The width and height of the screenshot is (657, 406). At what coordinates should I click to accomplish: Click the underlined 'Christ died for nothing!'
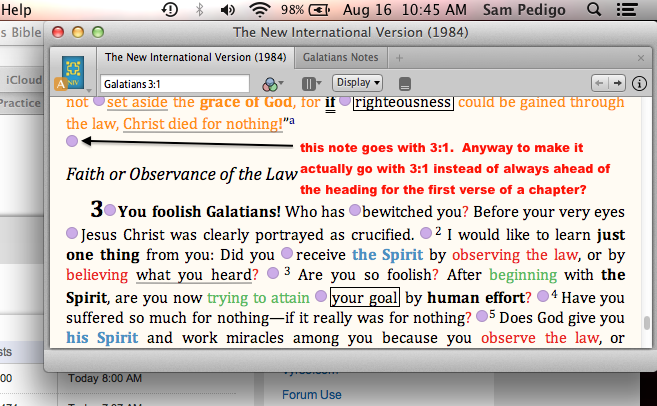(203, 124)
